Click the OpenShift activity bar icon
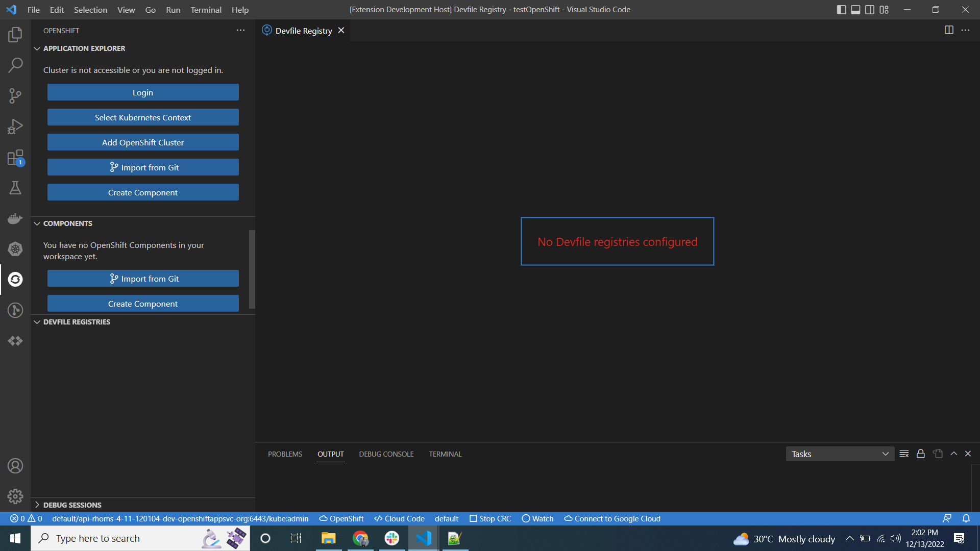 point(15,280)
